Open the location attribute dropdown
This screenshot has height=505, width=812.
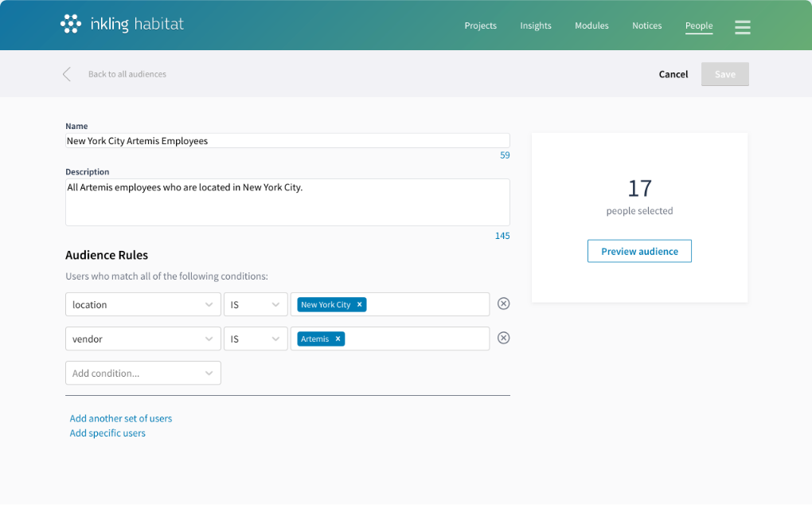[x=142, y=304]
